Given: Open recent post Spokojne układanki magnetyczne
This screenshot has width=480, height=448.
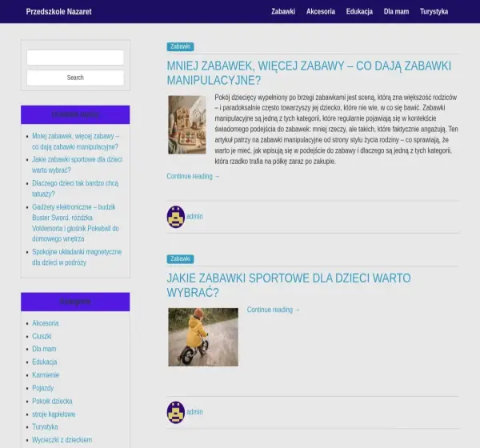Looking at the screenshot, I should click(x=77, y=258).
